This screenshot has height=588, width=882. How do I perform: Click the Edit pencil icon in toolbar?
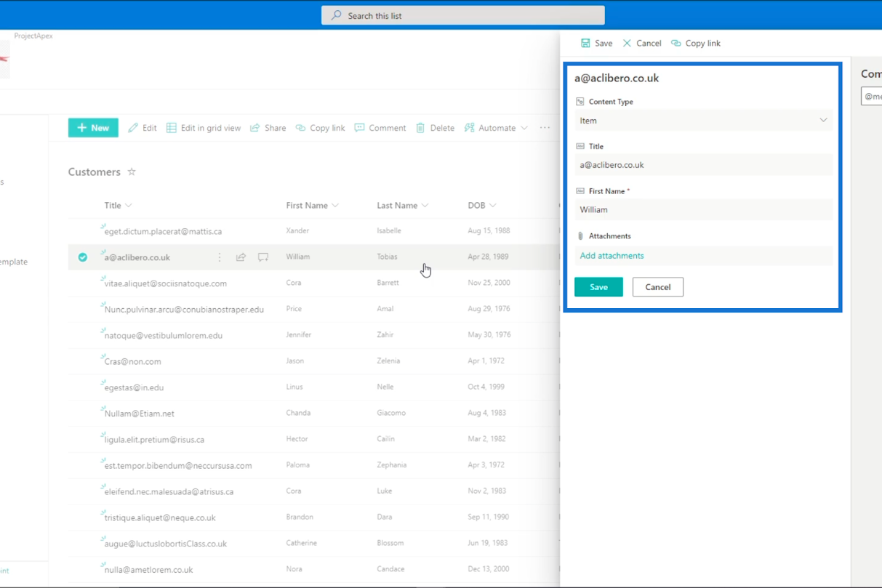pyautogui.click(x=133, y=128)
